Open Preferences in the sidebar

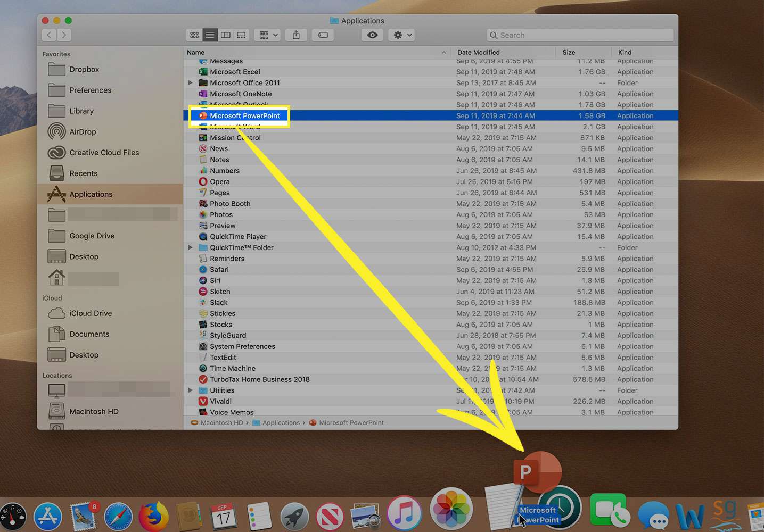110,90
